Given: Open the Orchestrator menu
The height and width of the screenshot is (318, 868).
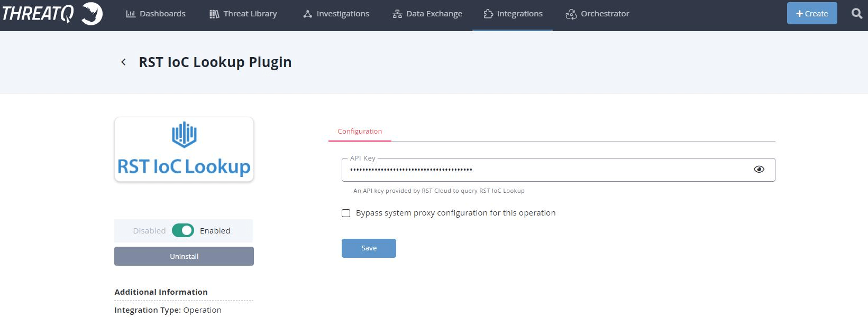Looking at the screenshot, I should click(x=597, y=14).
